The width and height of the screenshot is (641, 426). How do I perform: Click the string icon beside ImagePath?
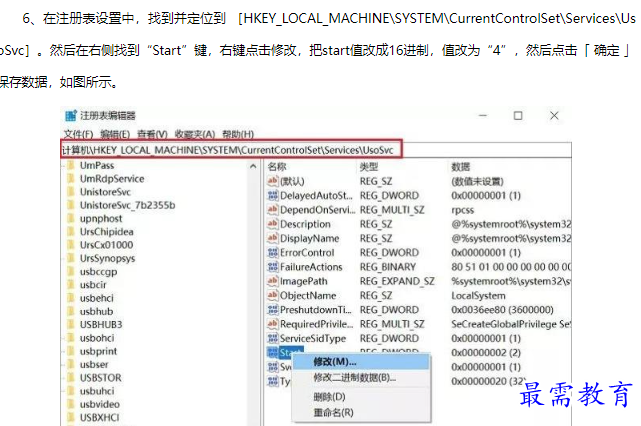tap(273, 281)
